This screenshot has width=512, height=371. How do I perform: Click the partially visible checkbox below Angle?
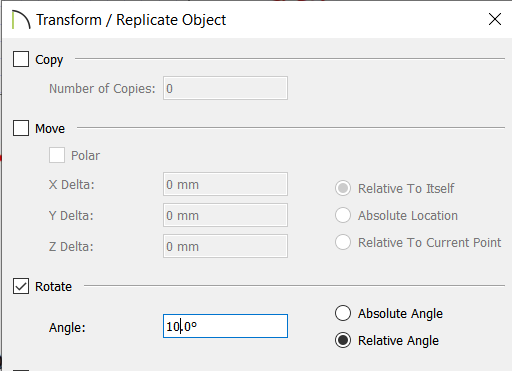point(21,370)
